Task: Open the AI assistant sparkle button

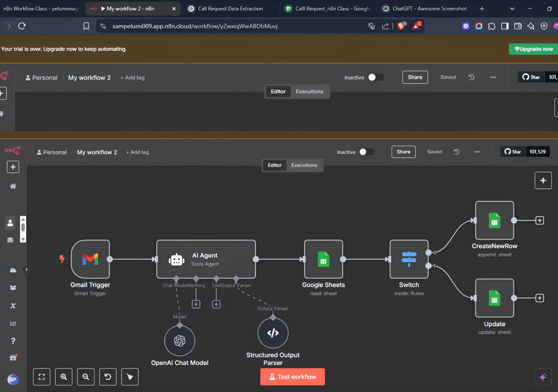Action: pos(543,377)
